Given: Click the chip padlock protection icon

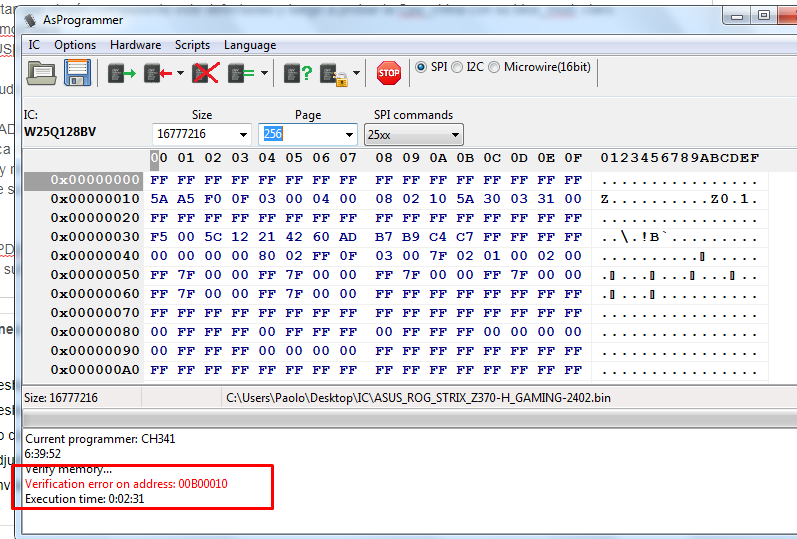Looking at the screenshot, I should 334,75.
